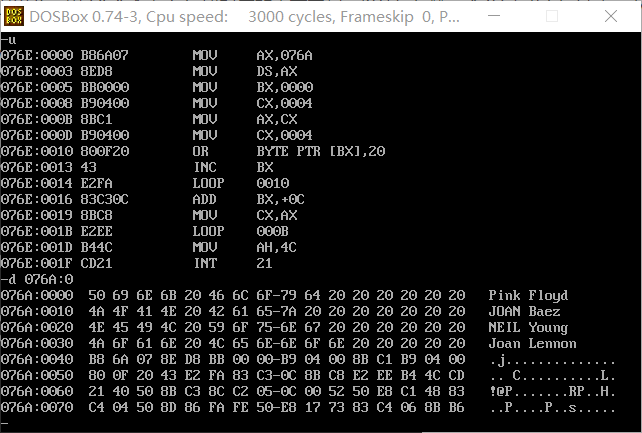Click opcode 'E2EE'
The image size is (642, 433).
[x=97, y=231]
